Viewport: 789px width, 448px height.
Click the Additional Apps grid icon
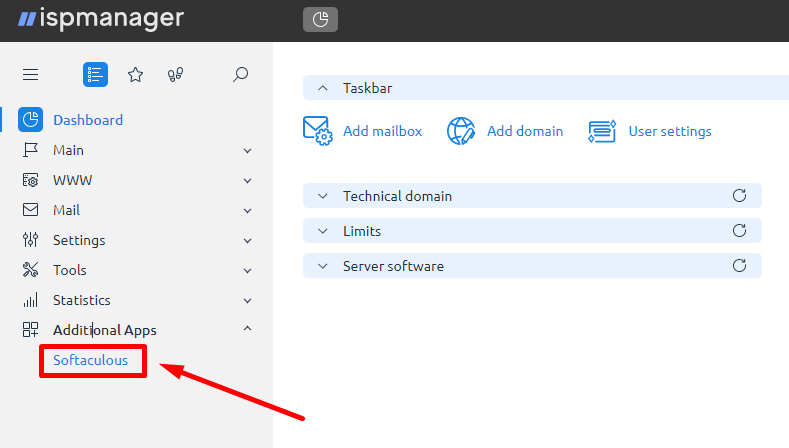pos(30,330)
